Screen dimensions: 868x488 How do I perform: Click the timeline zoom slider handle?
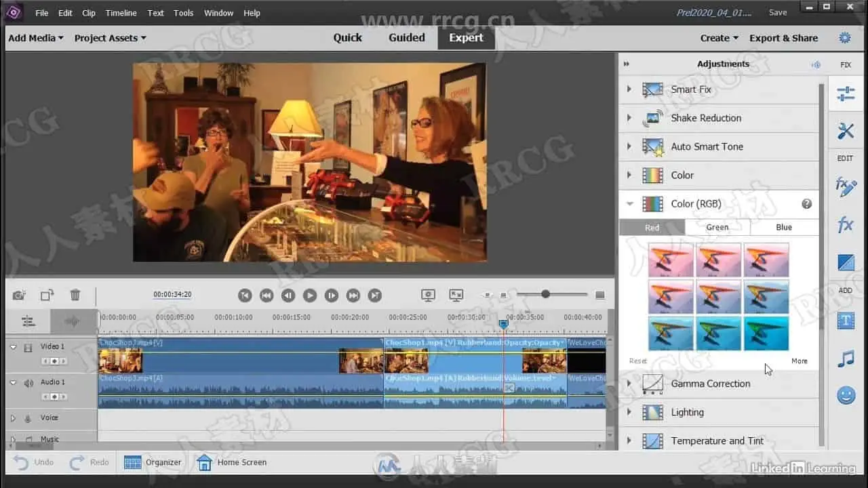click(x=545, y=294)
